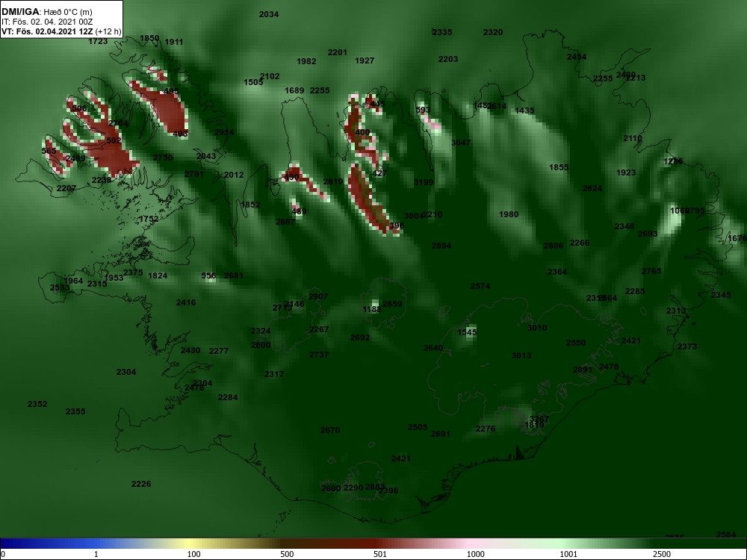
Task: Click the 1000 label on the color scale
Action: click(475, 554)
